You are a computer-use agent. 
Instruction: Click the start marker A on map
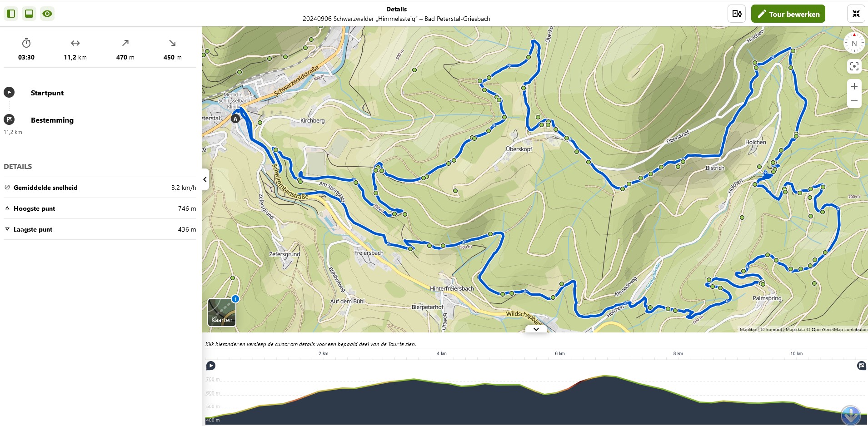pos(235,119)
